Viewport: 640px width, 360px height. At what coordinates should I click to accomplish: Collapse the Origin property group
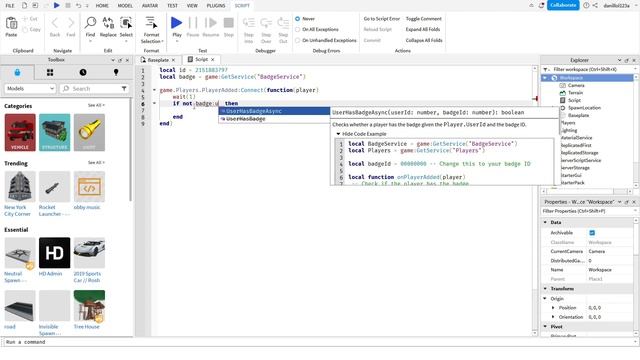(545, 299)
